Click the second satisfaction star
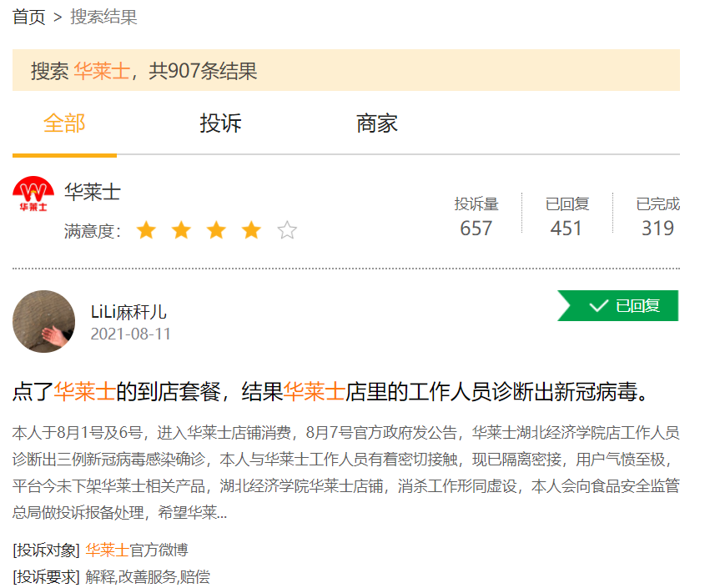This screenshot has height=588, width=715. point(181,230)
